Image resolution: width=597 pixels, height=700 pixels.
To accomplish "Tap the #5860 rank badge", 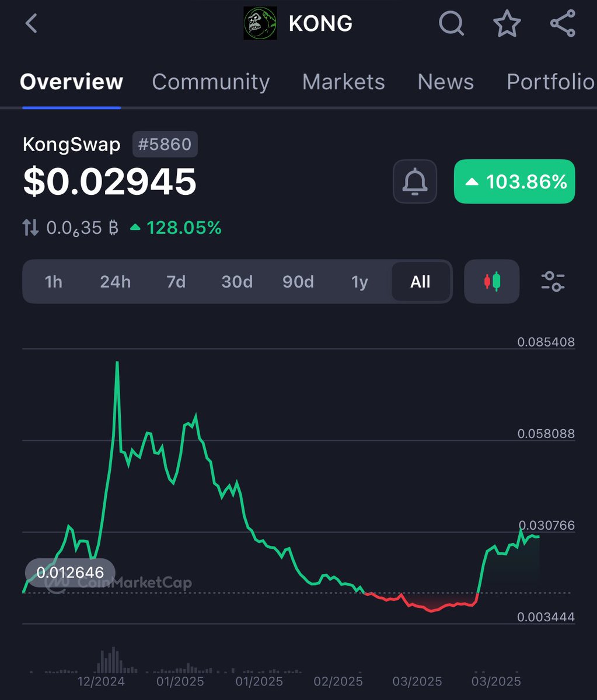I will [x=165, y=144].
